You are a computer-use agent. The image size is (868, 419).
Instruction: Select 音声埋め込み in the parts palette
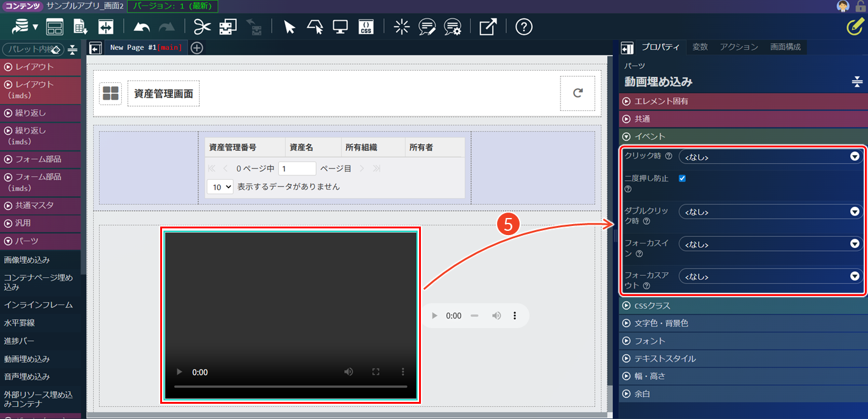pyautogui.click(x=27, y=377)
